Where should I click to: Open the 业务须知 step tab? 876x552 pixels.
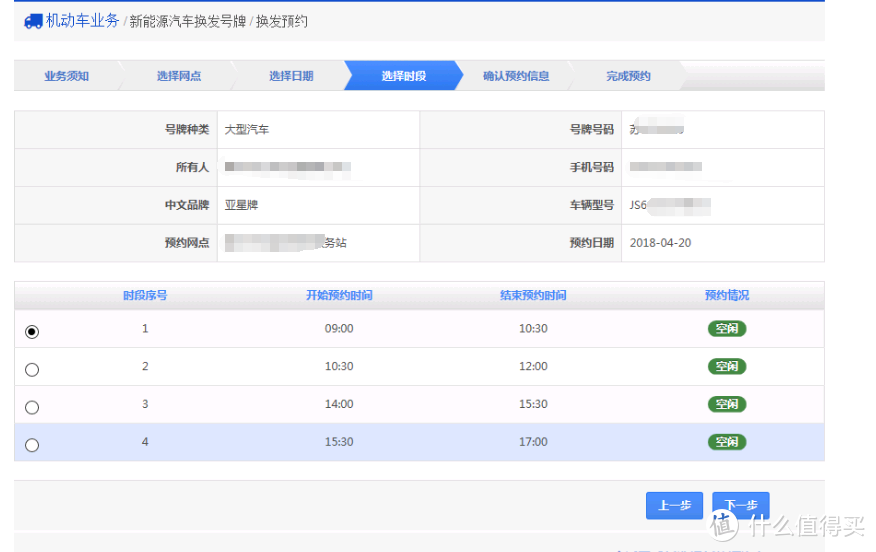(x=66, y=76)
